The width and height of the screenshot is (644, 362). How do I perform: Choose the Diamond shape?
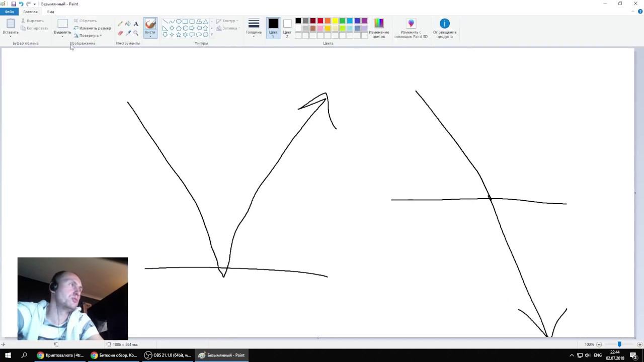tap(172, 28)
